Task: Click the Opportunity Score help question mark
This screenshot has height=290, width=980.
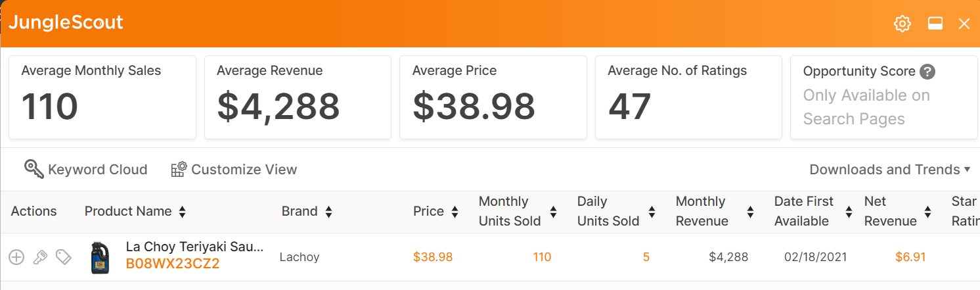Action: (927, 72)
